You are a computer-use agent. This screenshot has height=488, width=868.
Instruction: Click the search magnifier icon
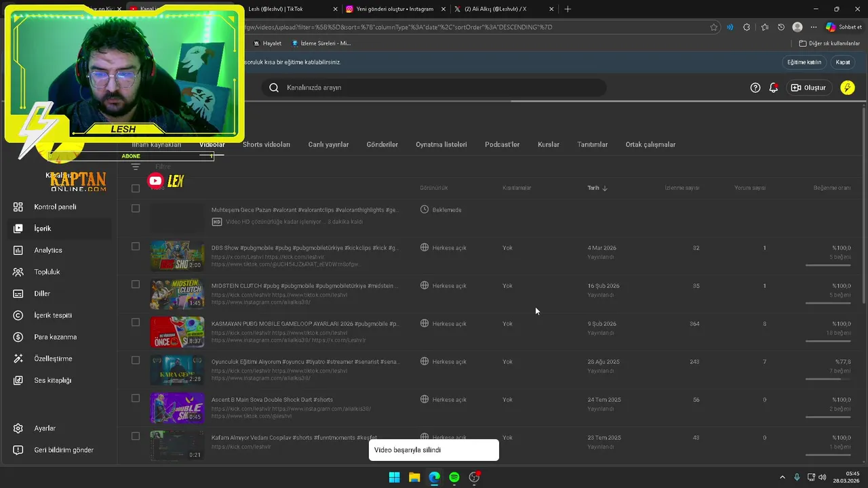tap(274, 87)
